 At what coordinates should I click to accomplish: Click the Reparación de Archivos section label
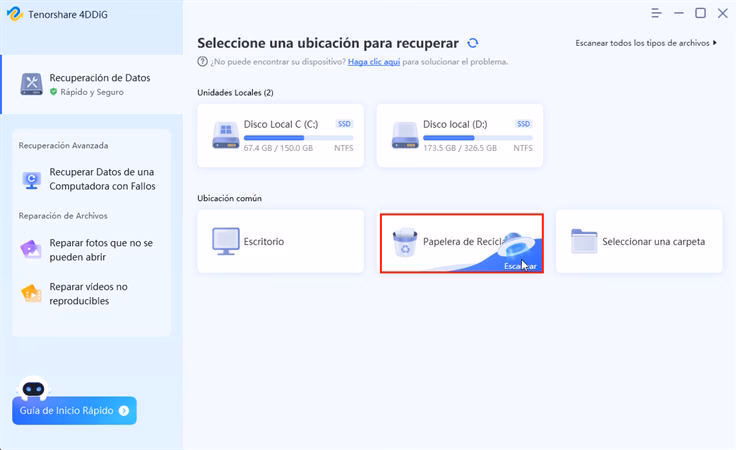point(63,216)
